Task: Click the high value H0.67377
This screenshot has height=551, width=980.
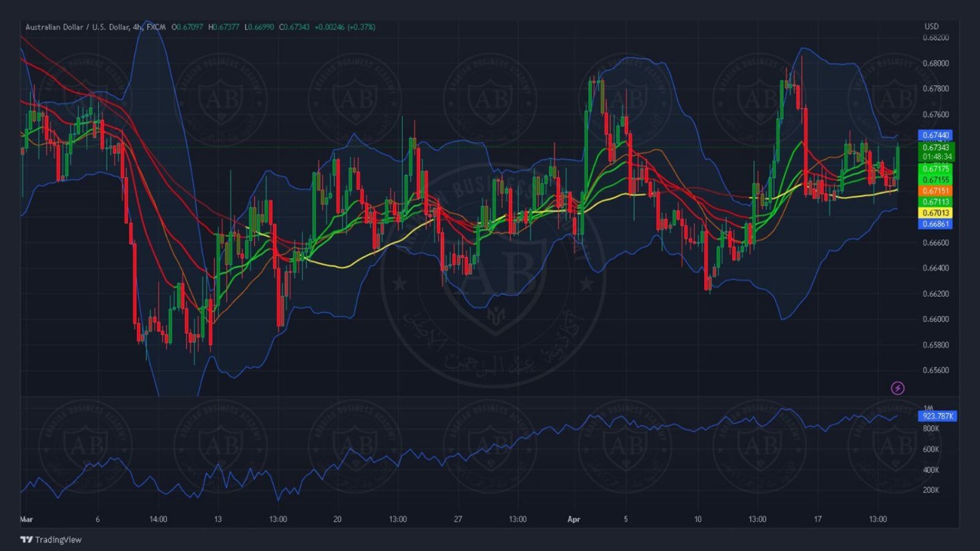Action: 224,27
